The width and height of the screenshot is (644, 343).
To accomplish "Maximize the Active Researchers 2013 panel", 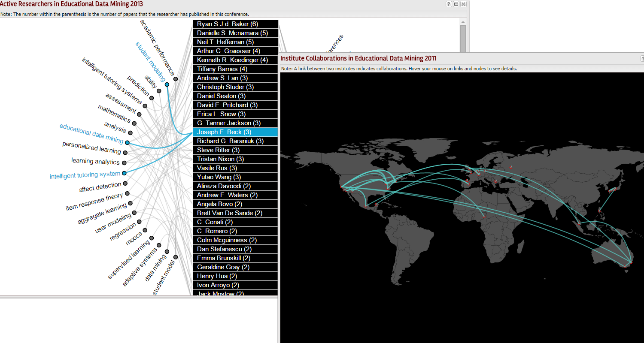I will 456,4.
